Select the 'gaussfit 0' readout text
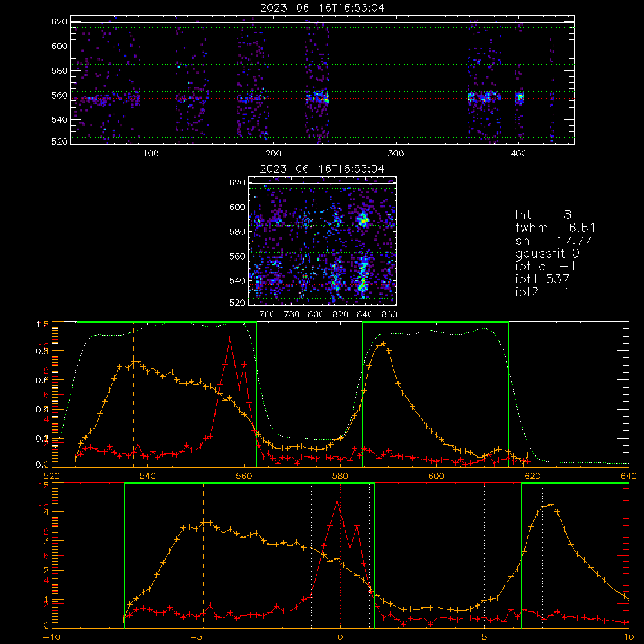This screenshot has width=644, height=644. (x=547, y=253)
